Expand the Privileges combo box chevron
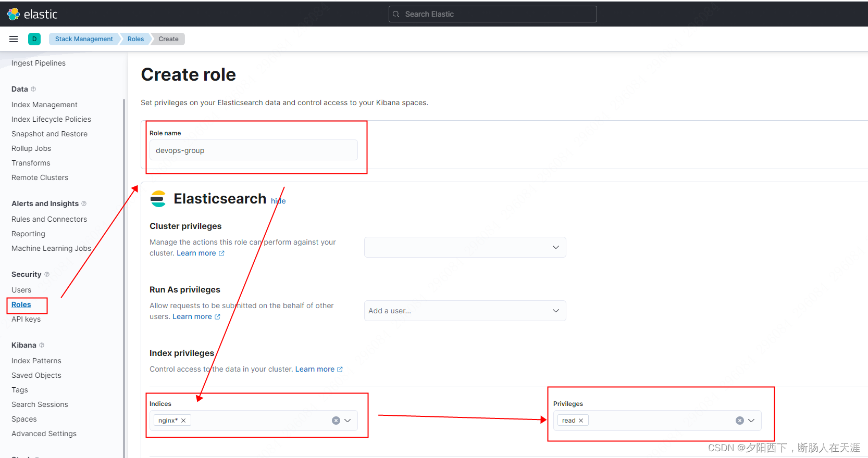This screenshot has height=458, width=868. (751, 421)
